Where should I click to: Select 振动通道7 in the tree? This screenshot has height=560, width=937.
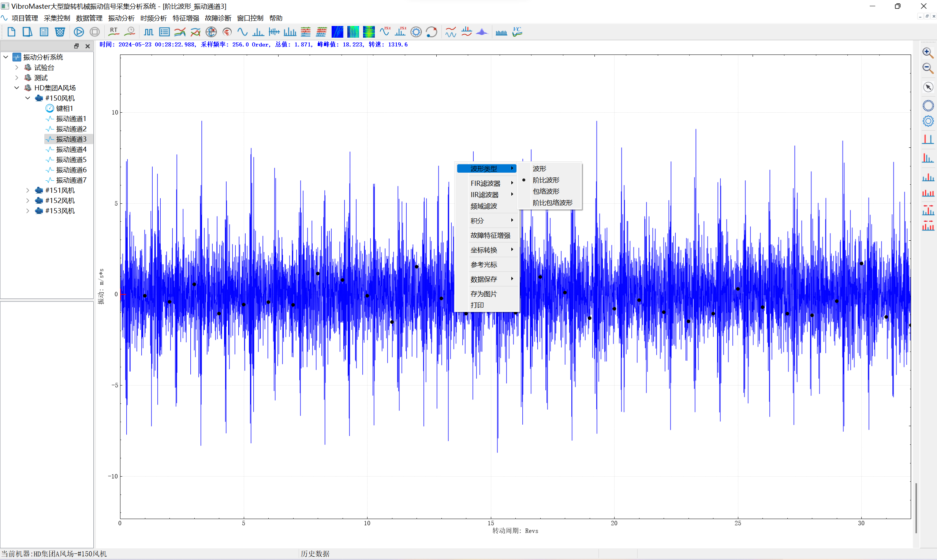(71, 180)
